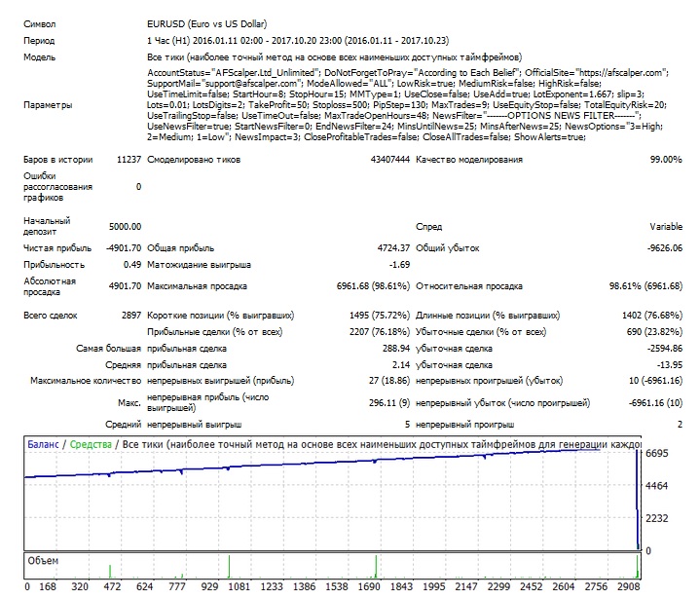Click the 6695 balance axis label
The image size is (700, 598).
[x=657, y=453]
